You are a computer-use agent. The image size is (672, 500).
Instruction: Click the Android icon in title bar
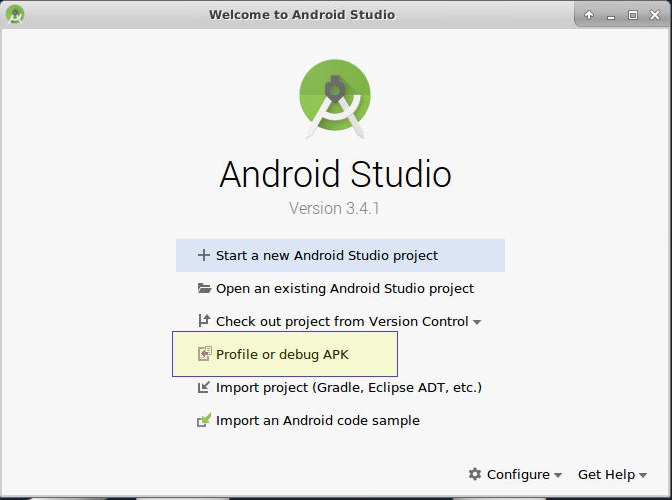tap(15, 14)
